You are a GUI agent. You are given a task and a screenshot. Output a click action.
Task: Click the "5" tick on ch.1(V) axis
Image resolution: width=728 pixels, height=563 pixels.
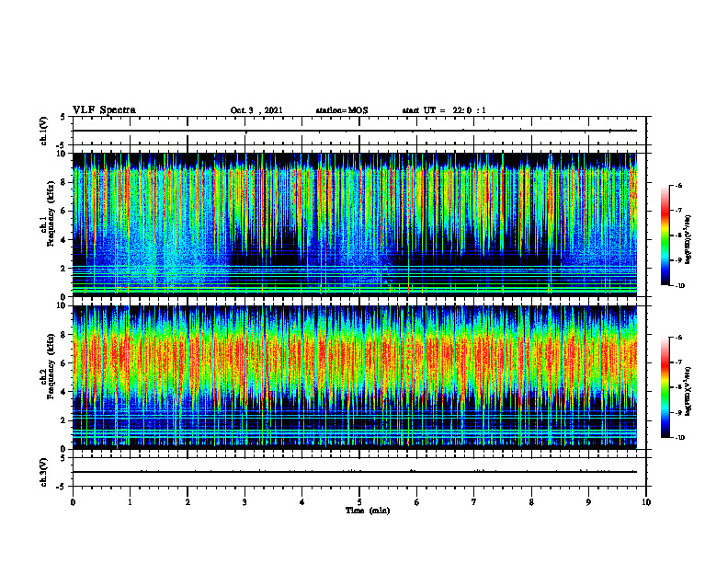(63, 118)
